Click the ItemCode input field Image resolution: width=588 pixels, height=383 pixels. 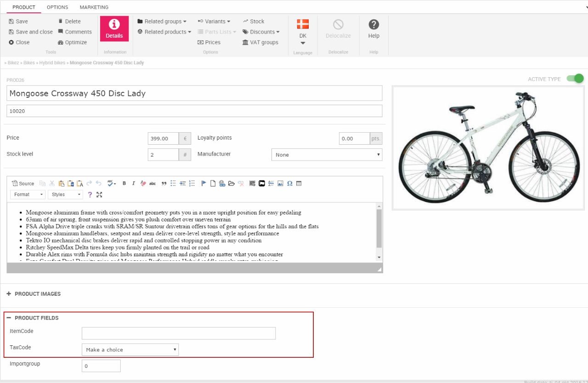pos(178,333)
